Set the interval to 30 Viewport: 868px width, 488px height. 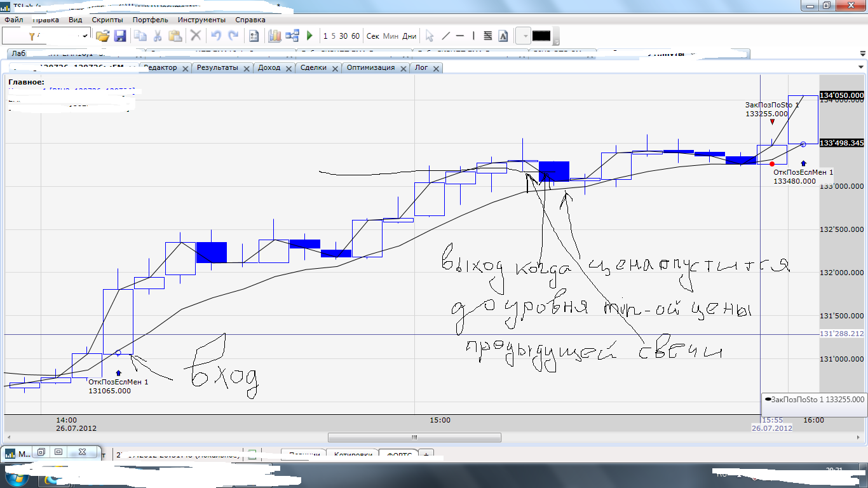[343, 36]
